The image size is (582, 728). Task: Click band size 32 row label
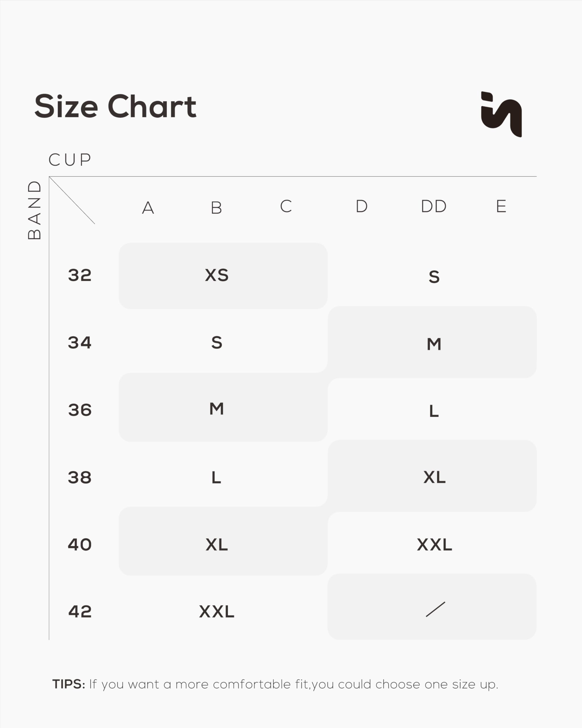80,275
